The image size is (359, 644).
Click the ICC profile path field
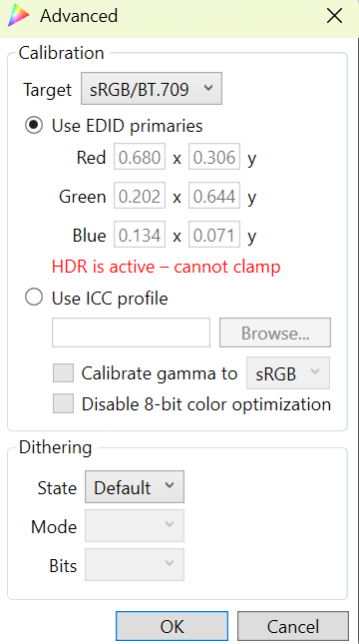[x=131, y=332]
